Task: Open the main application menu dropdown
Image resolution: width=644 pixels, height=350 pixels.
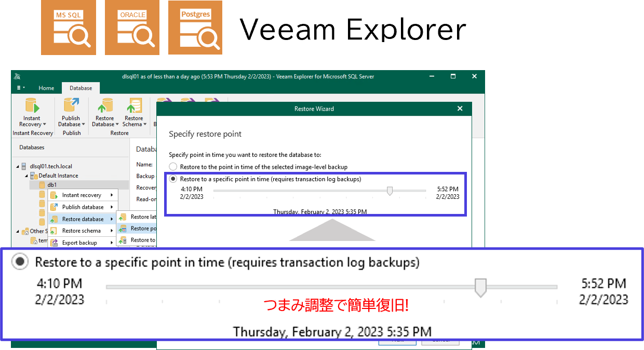Action: (21, 88)
